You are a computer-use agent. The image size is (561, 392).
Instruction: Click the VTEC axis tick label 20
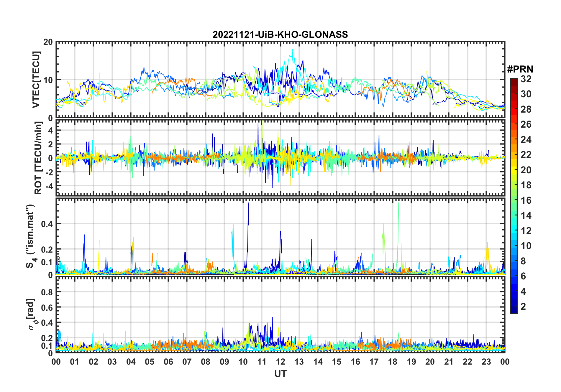pos(48,42)
